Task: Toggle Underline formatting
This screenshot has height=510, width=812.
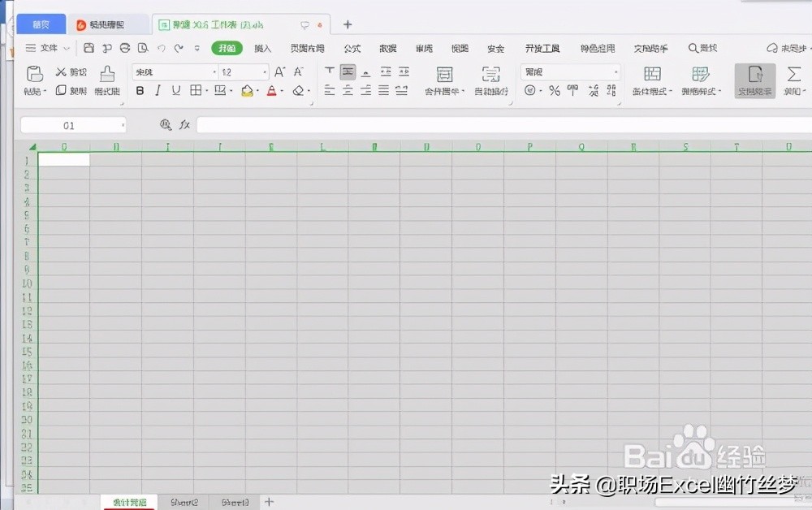Action: [176, 90]
